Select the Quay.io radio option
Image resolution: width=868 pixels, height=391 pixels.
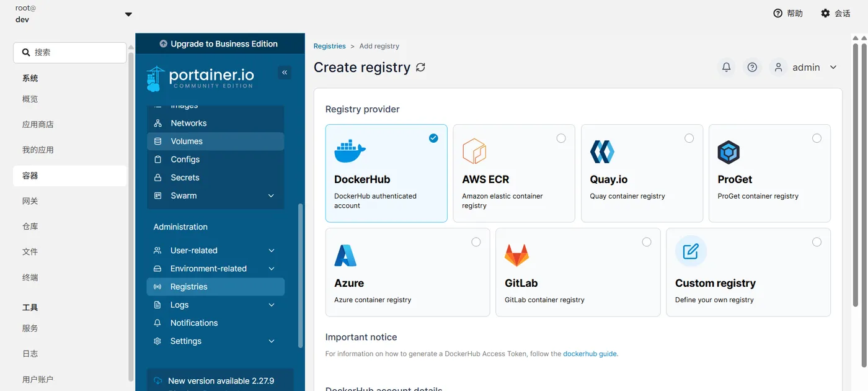click(x=689, y=138)
